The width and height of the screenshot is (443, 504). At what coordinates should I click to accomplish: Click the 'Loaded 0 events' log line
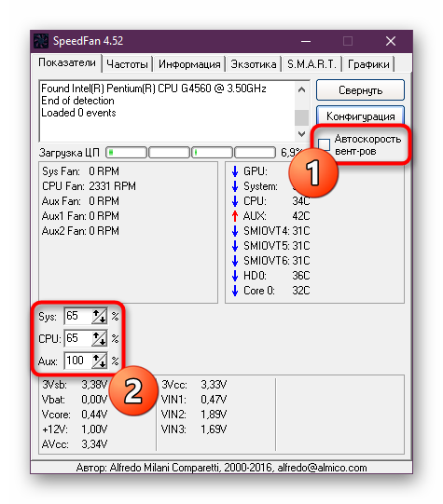[78, 113]
